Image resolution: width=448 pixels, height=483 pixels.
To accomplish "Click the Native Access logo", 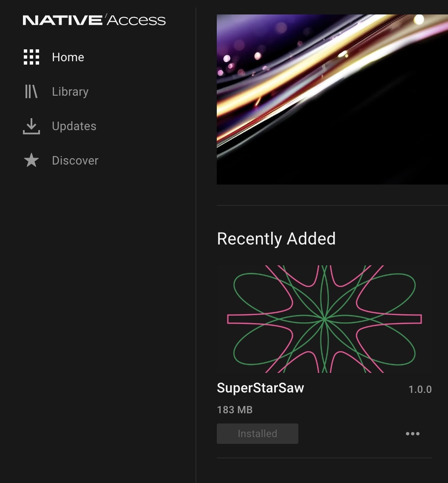I will pyautogui.click(x=94, y=20).
